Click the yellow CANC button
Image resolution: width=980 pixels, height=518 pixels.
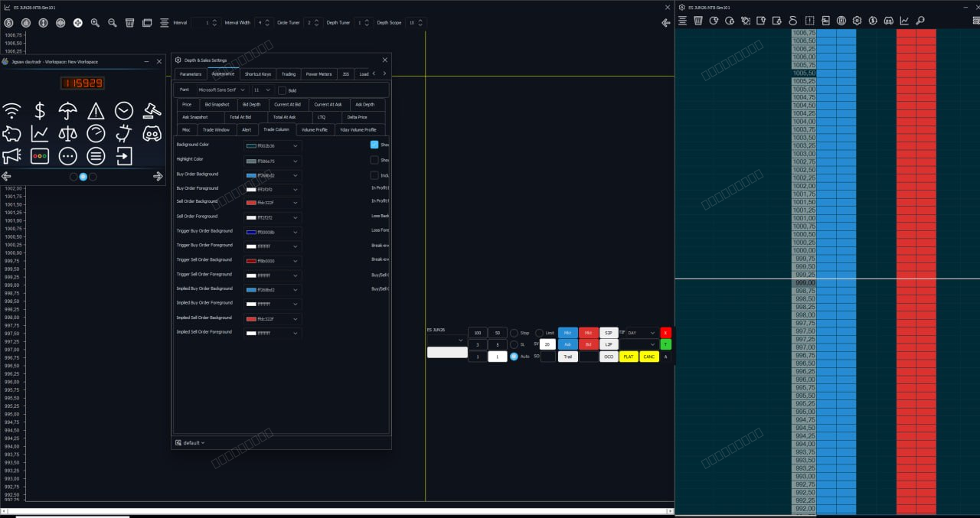649,357
